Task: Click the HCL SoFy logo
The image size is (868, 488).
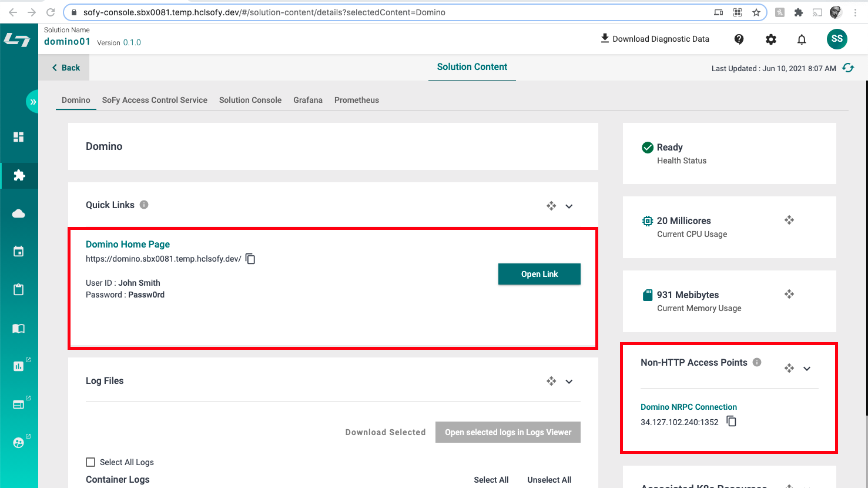Action: (x=17, y=40)
